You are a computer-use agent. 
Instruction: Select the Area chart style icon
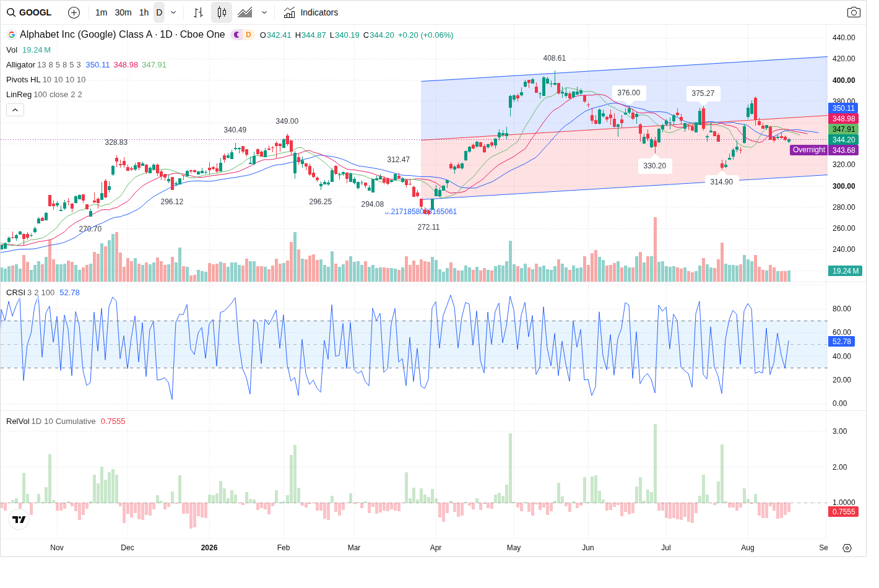pos(245,12)
